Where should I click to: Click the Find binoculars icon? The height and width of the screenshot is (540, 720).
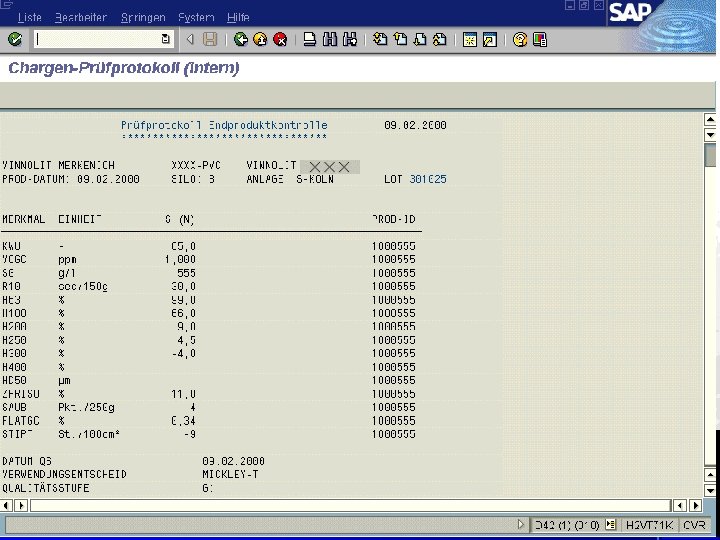coord(330,39)
